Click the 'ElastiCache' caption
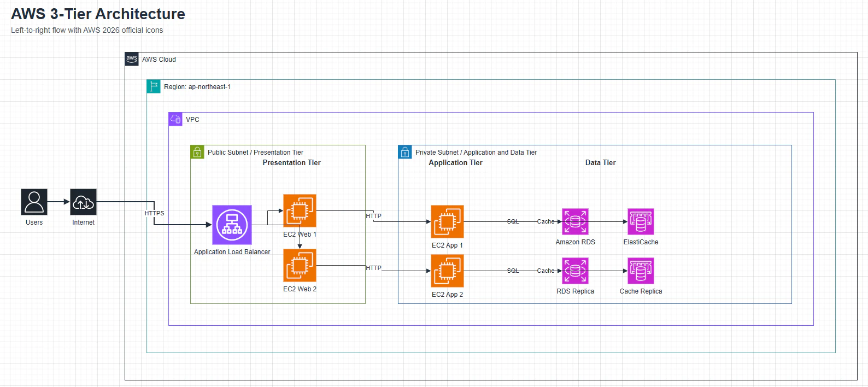This screenshot has width=868, height=387. (641, 242)
